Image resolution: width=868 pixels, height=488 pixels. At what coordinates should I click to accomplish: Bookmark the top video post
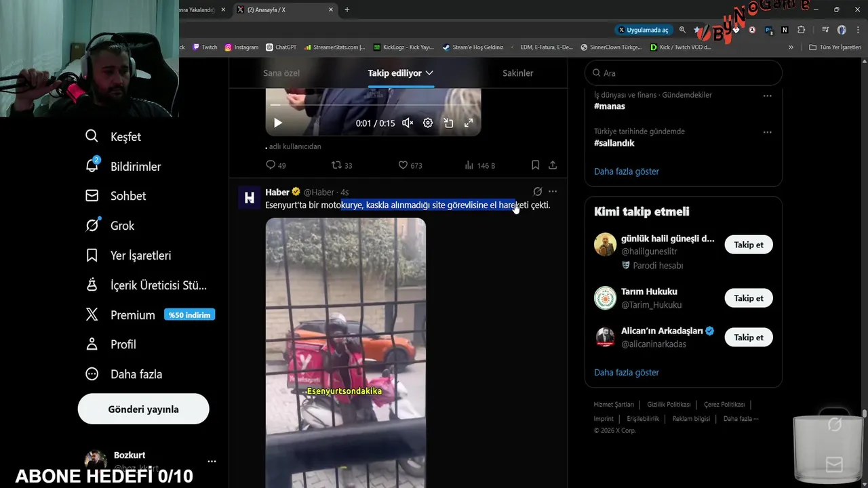point(535,165)
